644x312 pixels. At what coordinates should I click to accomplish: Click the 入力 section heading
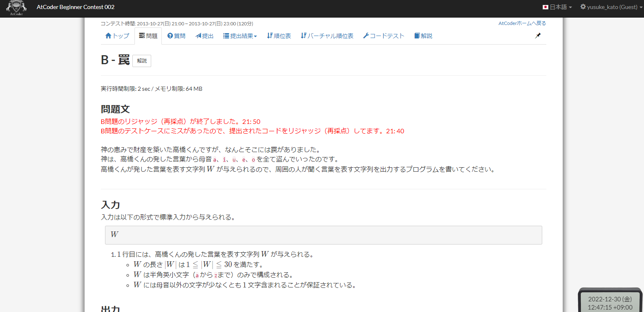point(110,205)
